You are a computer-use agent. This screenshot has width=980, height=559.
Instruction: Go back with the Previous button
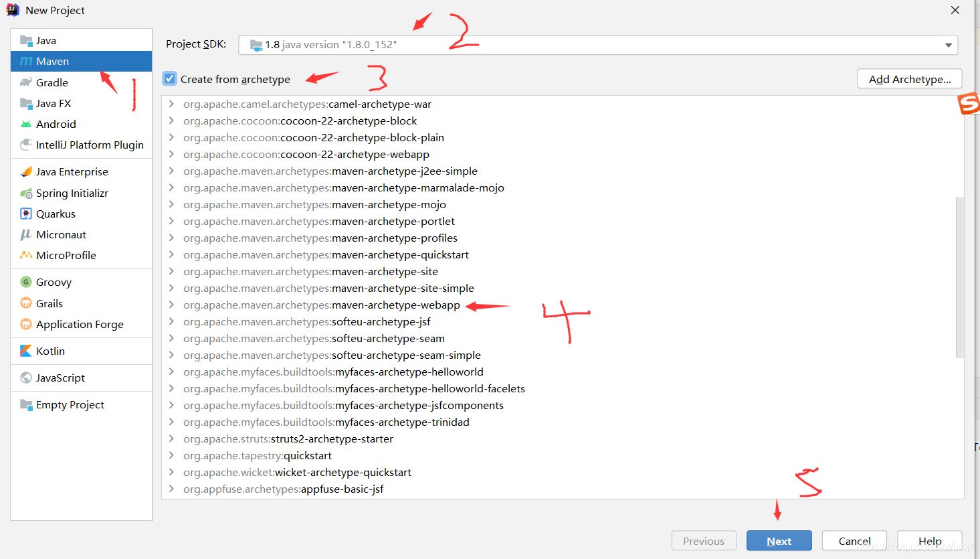pyautogui.click(x=704, y=541)
